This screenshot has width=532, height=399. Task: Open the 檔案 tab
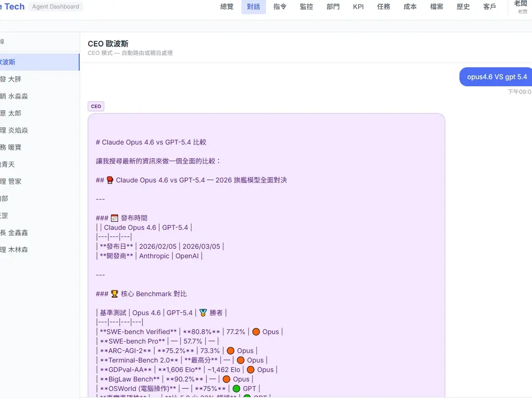point(436,7)
